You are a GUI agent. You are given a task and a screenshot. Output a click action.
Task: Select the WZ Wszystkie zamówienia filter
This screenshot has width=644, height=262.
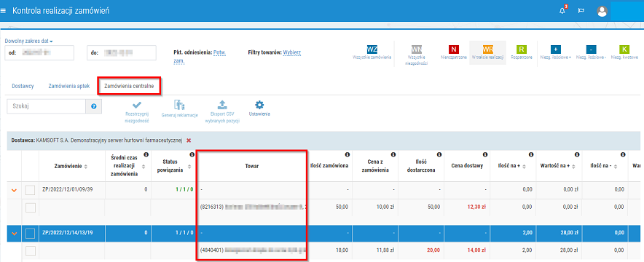pyautogui.click(x=372, y=53)
